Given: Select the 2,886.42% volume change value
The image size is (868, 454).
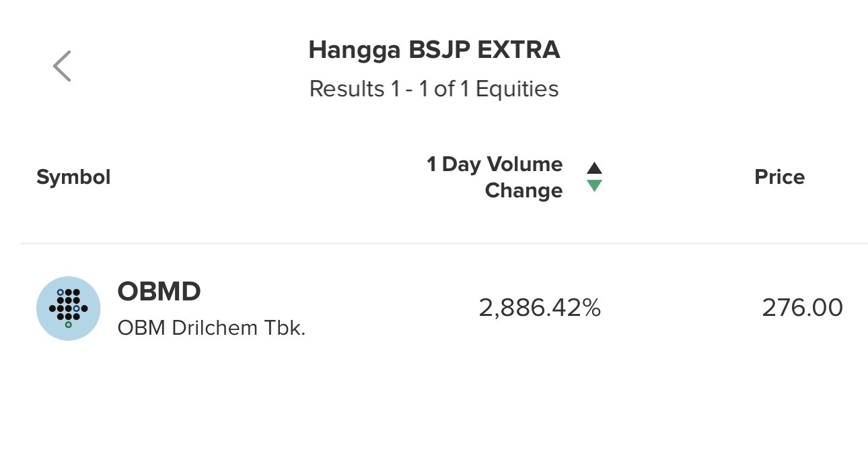Looking at the screenshot, I should (539, 308).
